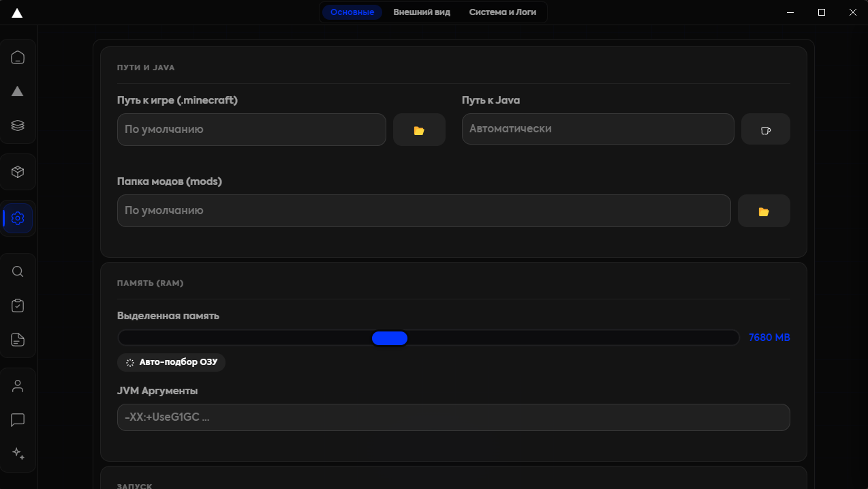Open the clipboard checklist icon in the sidebar
868x489 pixels.
pos(18,306)
